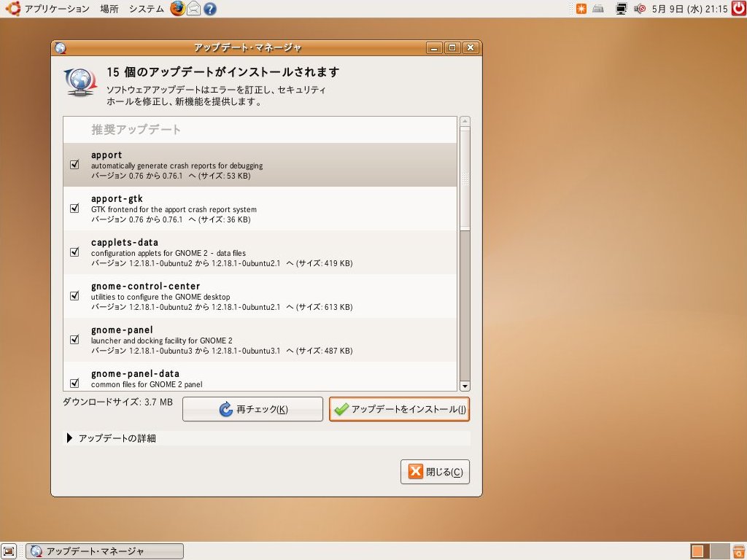Click the window menu globe icon in the title bar
The height and width of the screenshot is (560, 747).
coord(60,47)
